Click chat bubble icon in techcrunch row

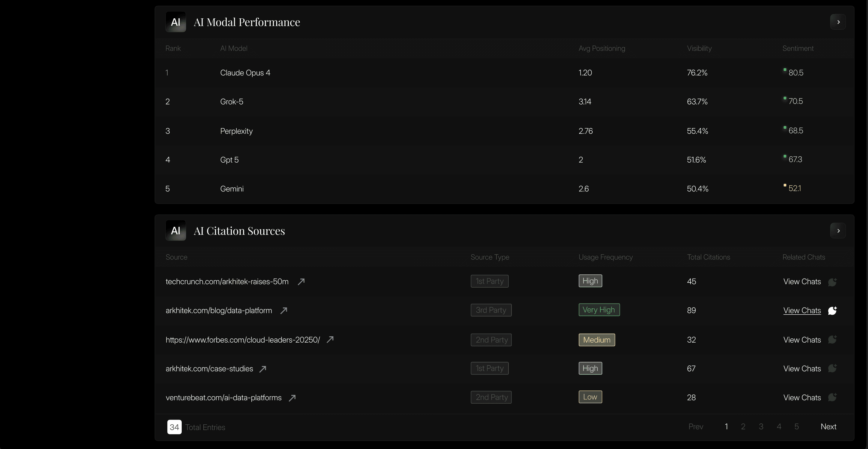(832, 282)
